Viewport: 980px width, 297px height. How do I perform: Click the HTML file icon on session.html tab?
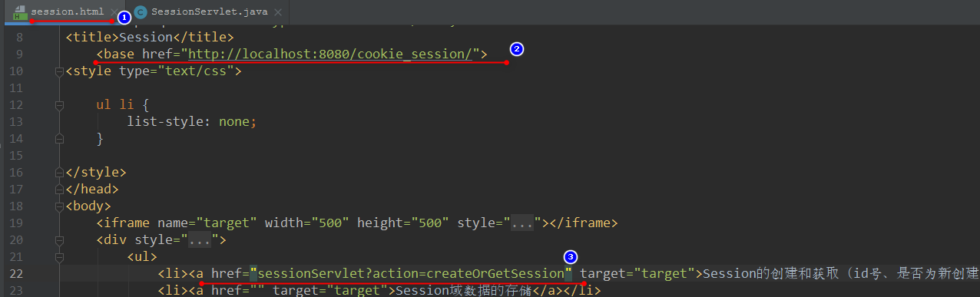click(x=20, y=12)
